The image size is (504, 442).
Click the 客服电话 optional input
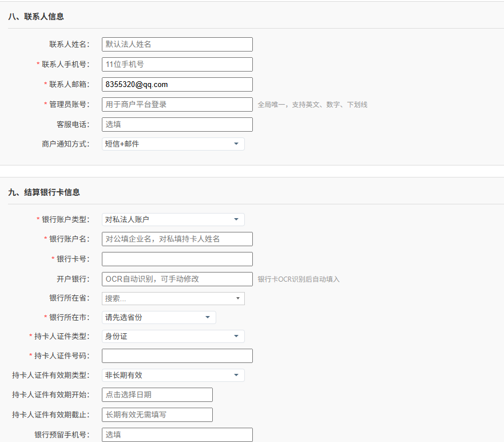177,124
